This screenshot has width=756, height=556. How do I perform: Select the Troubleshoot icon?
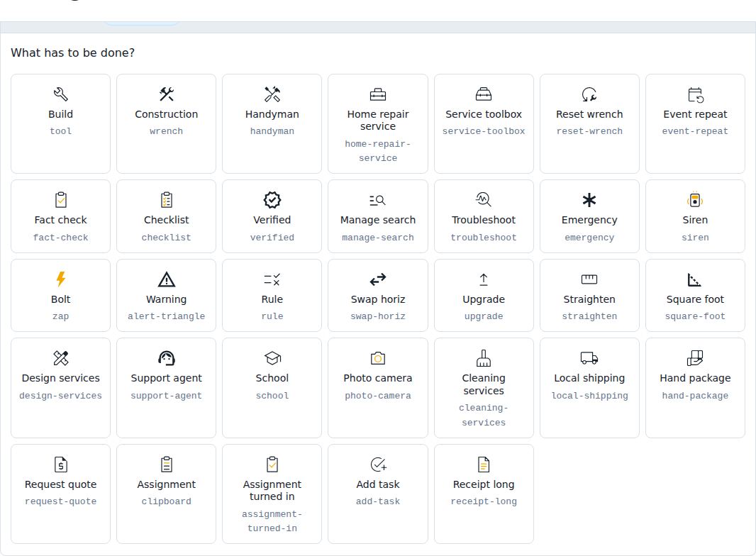pyautogui.click(x=484, y=200)
